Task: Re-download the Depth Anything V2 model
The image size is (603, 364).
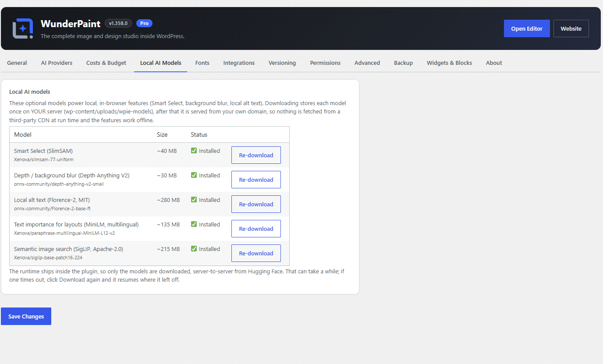Action: [256, 180]
